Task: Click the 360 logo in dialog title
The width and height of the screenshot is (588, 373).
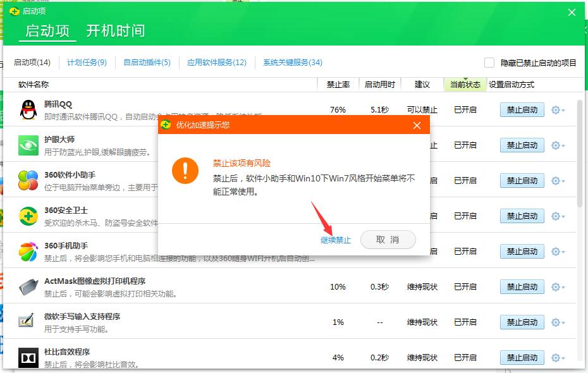Action: tap(166, 125)
